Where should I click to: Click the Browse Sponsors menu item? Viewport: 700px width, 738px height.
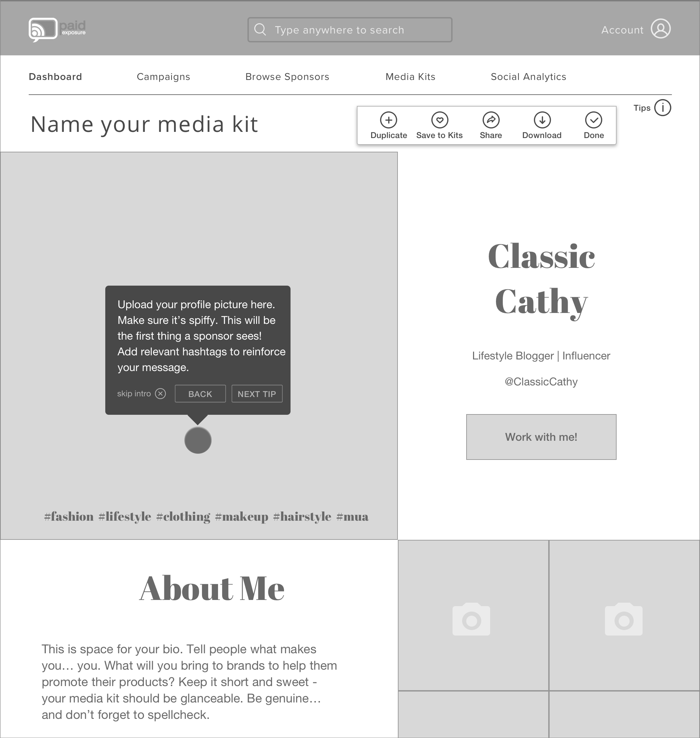pyautogui.click(x=287, y=77)
